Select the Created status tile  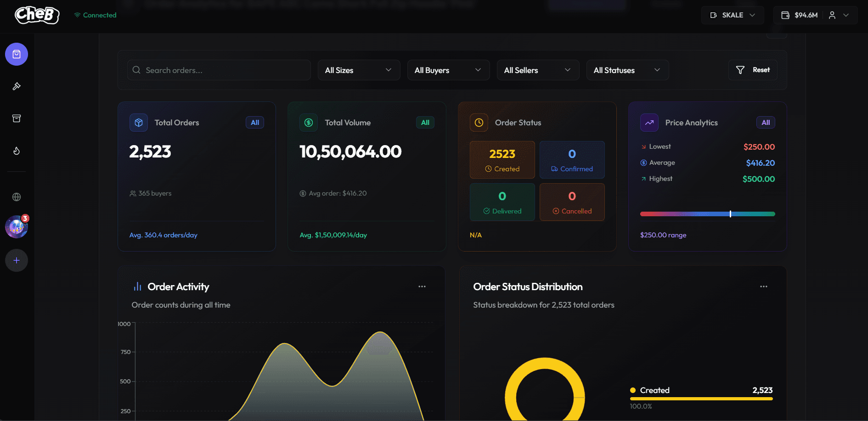point(502,160)
